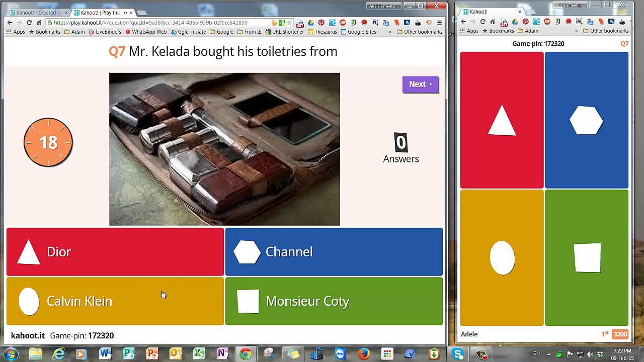Viewport: 644px width, 362px height.
Task: Choose the blue Channel answer
Action: point(334,252)
